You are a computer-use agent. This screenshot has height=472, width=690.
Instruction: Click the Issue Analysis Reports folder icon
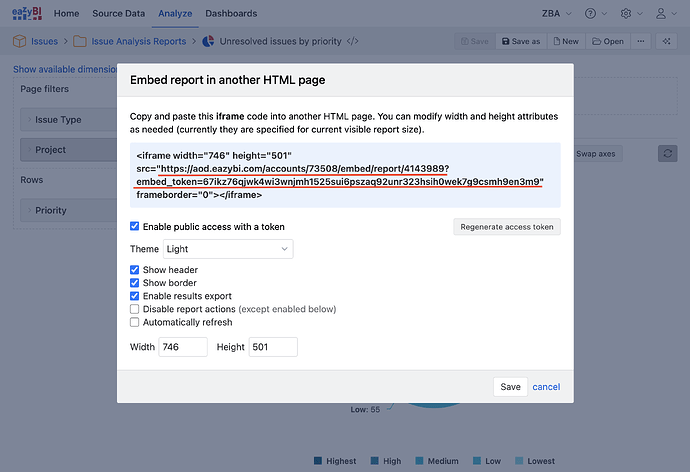point(80,41)
